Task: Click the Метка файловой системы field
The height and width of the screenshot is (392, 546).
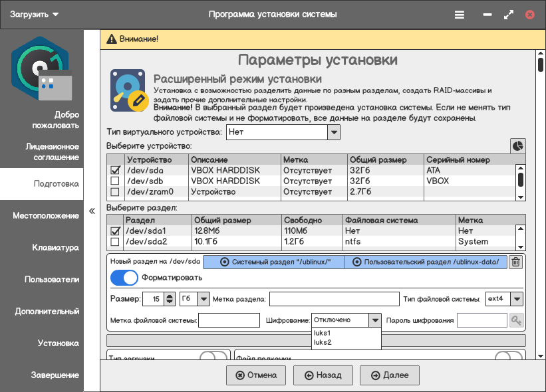Action: pos(229,320)
